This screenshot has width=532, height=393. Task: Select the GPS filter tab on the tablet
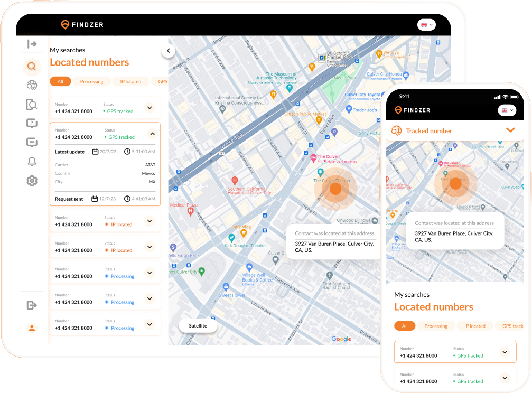[160, 81]
